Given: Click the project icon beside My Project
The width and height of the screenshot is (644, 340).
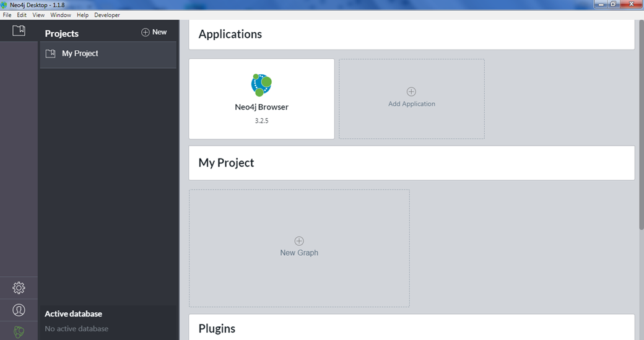Looking at the screenshot, I should [51, 53].
